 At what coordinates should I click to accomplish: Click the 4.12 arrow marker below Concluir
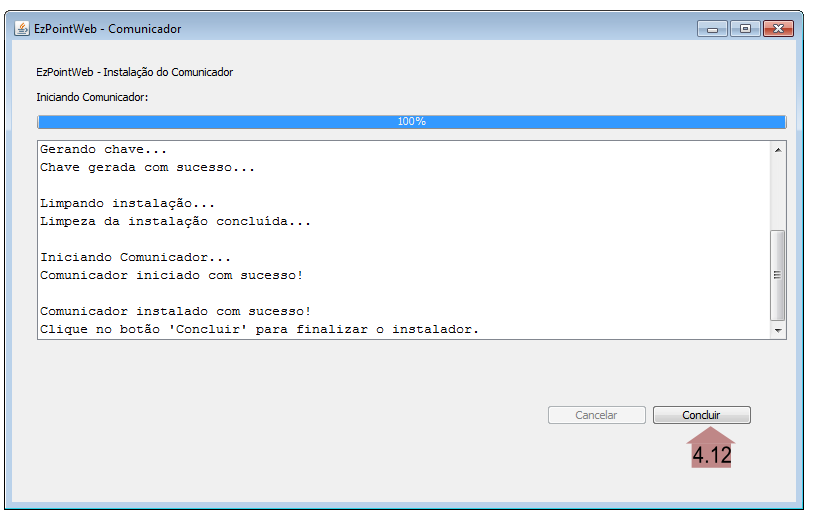711,449
